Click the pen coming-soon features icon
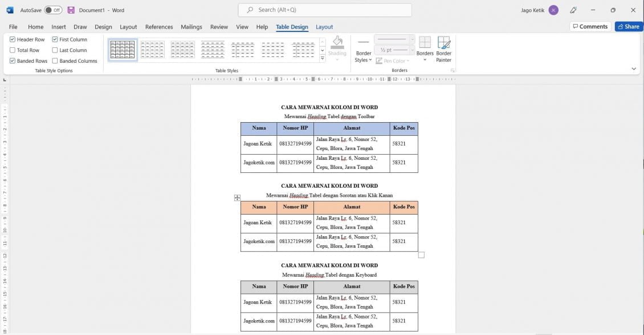The image size is (644, 335). tap(573, 10)
